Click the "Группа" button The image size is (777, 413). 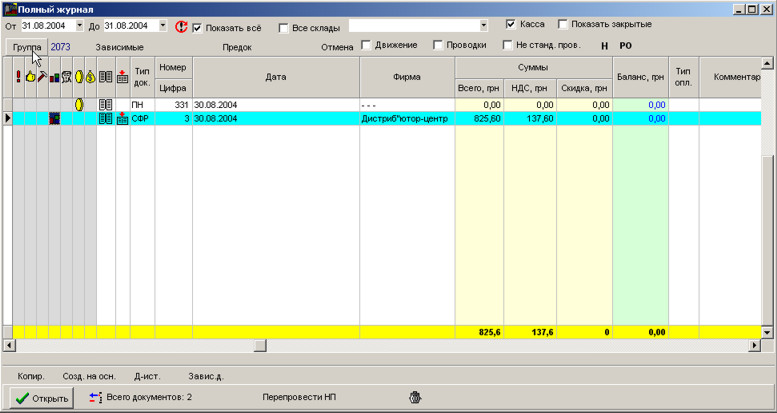point(27,47)
